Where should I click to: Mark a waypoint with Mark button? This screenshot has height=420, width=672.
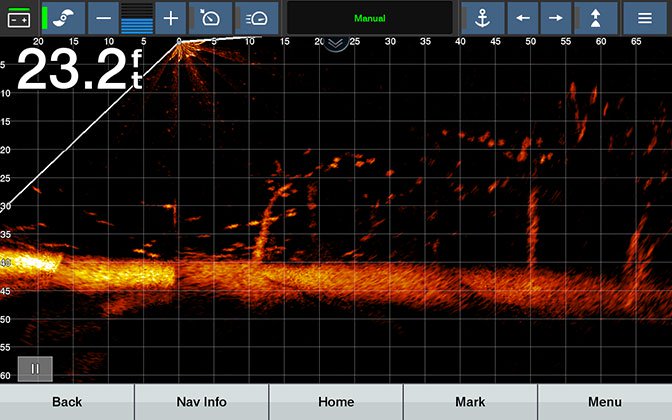click(470, 402)
